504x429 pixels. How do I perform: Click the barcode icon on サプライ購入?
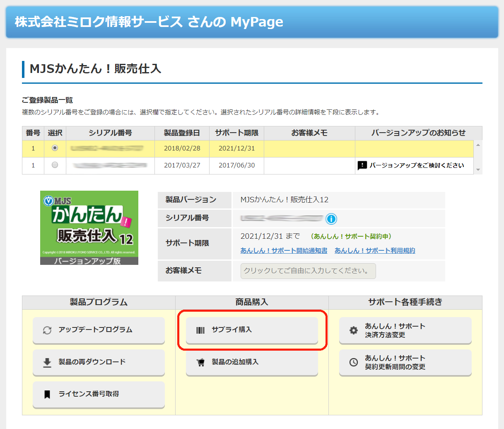click(x=200, y=330)
